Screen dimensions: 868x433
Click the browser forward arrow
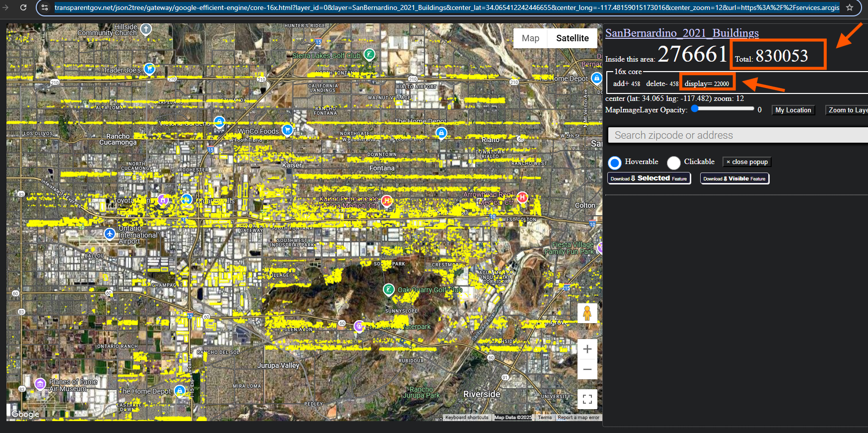coord(5,7)
